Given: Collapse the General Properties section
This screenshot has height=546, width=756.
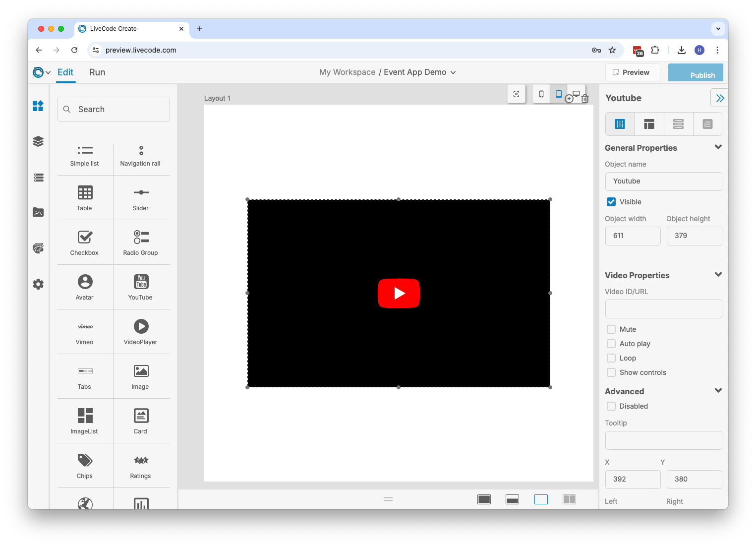Looking at the screenshot, I should coord(718,147).
